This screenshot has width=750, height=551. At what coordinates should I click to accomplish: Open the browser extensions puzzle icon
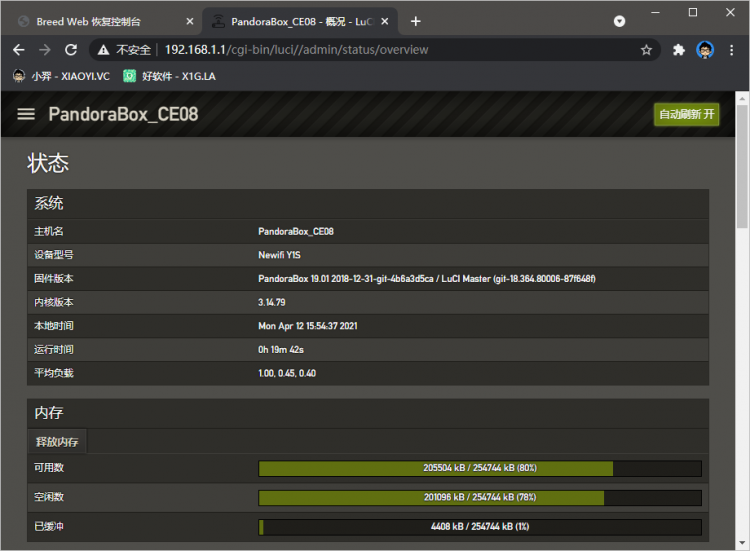(679, 50)
